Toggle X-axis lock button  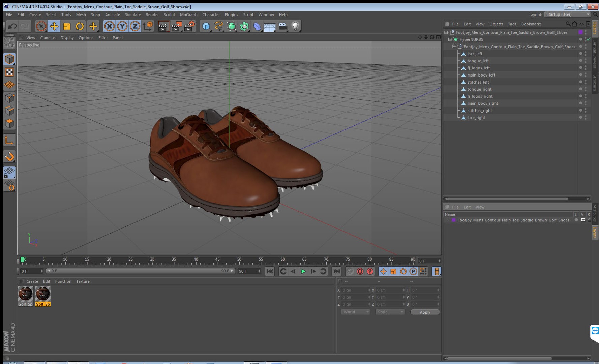coord(109,26)
